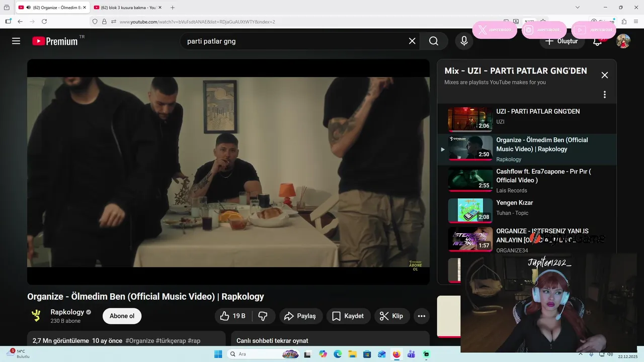Close the Mix playlist panel

[605, 75]
